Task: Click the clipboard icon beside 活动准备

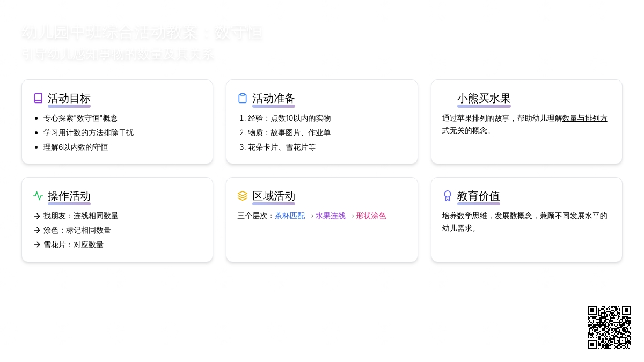Action: [243, 98]
